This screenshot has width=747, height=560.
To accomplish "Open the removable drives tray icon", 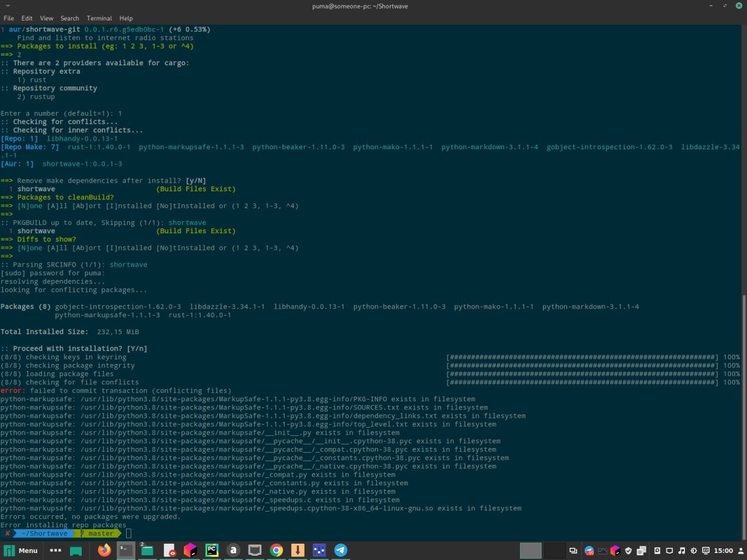I will 657,551.
